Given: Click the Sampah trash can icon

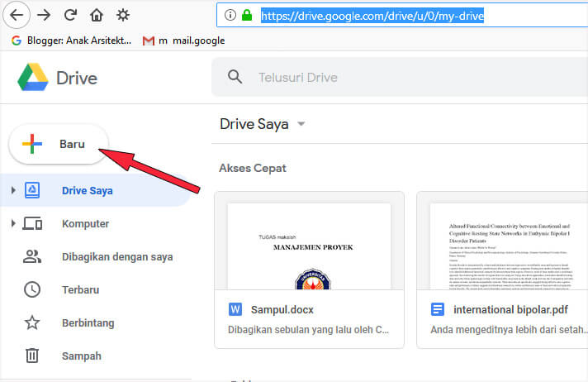Looking at the screenshot, I should (x=32, y=356).
